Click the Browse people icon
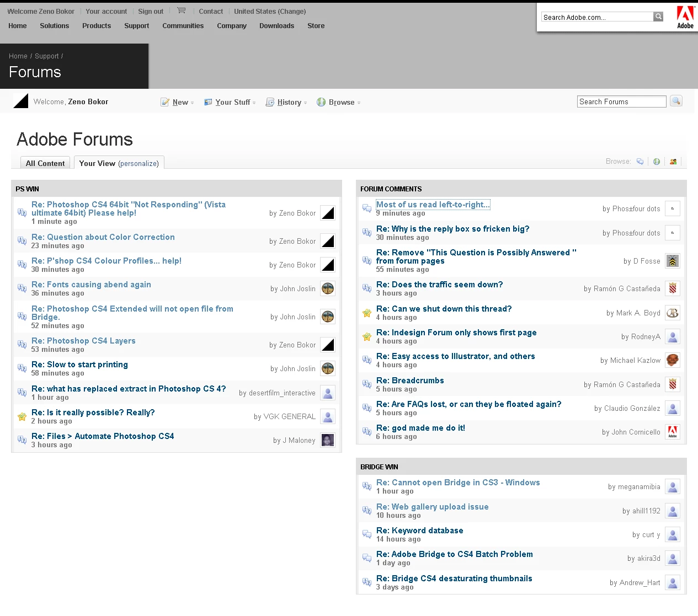This screenshot has height=616, width=698. (673, 162)
